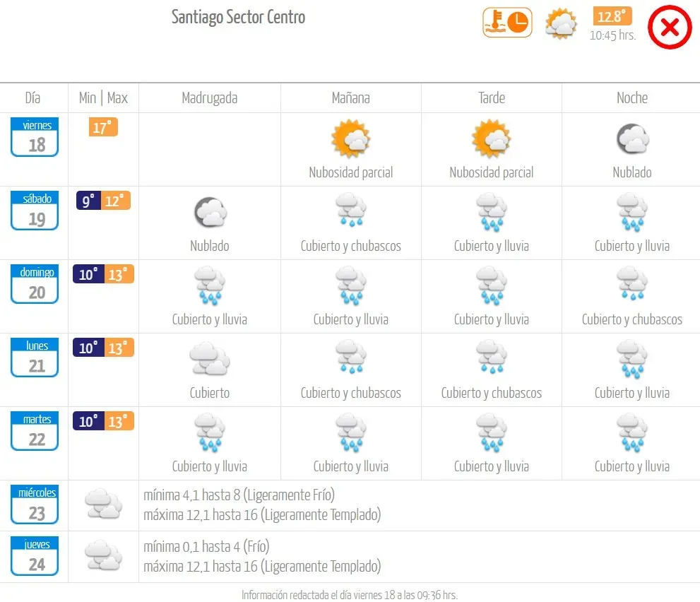Screen dimensions: 700x602
Task: Click Sunday night Cubierto y chubascos icon
Action: [632, 283]
